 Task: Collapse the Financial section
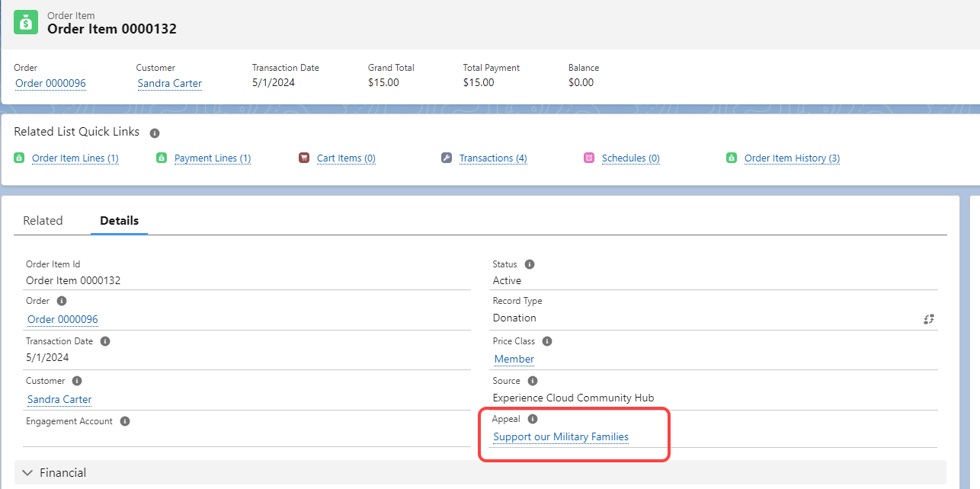[x=28, y=473]
